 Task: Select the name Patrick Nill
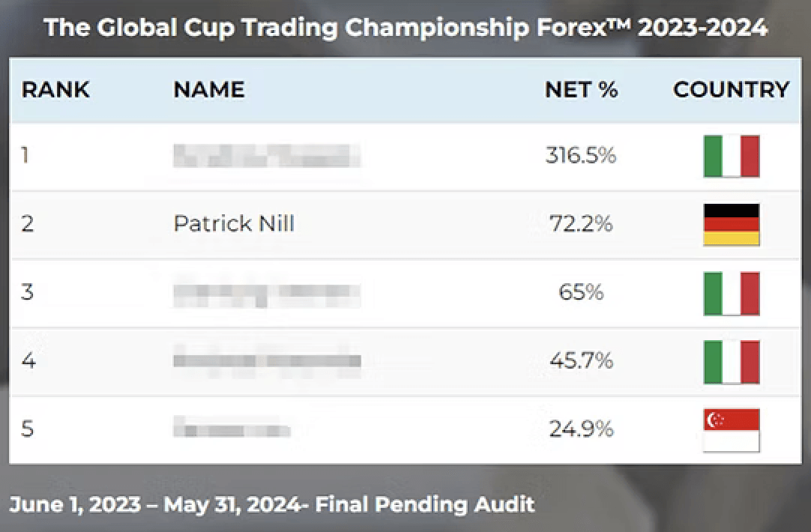pos(233,224)
